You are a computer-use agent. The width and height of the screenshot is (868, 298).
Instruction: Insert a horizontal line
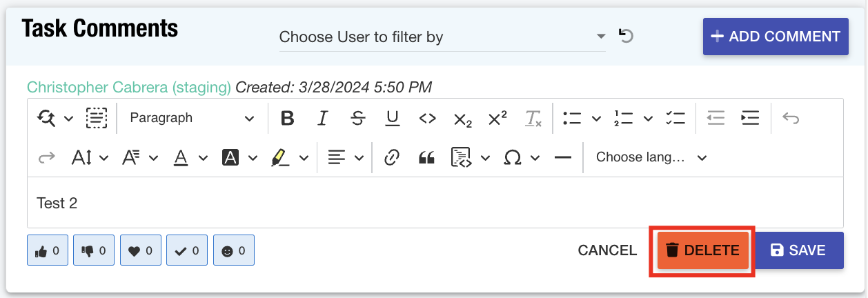coord(563,157)
